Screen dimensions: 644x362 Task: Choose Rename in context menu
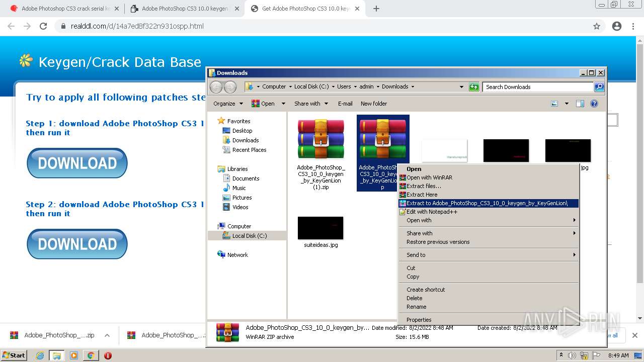pyautogui.click(x=488, y=307)
